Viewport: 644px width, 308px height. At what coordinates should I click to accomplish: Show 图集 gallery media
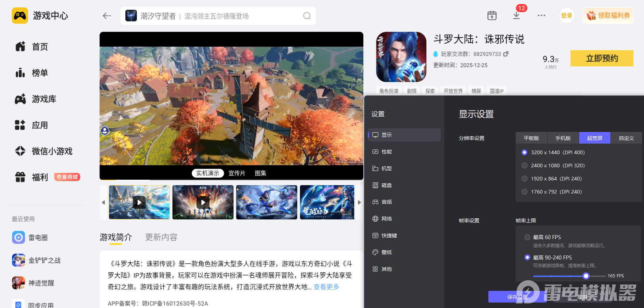(261, 173)
